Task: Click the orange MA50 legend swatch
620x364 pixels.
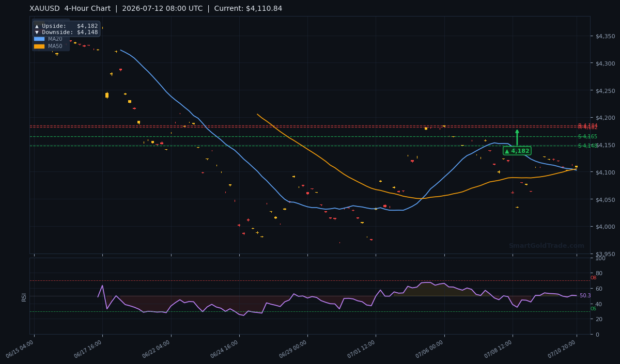Action: [39, 46]
